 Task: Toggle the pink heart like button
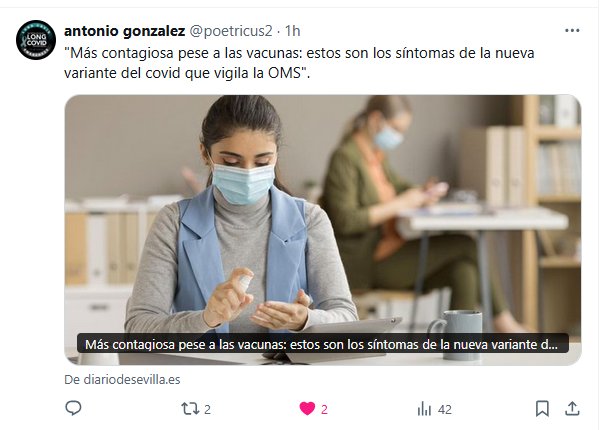307,409
